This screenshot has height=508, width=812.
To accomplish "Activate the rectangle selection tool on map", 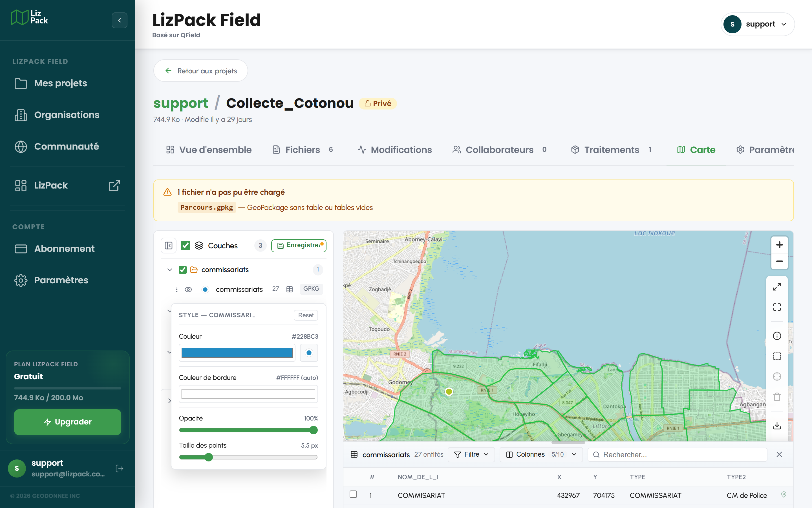I will tap(777, 356).
